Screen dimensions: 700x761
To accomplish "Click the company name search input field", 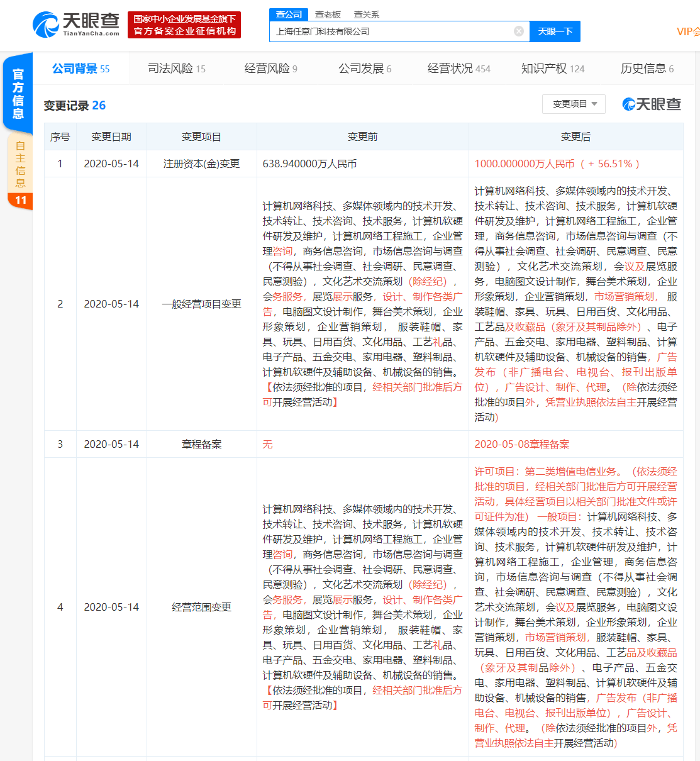I will pos(390,31).
